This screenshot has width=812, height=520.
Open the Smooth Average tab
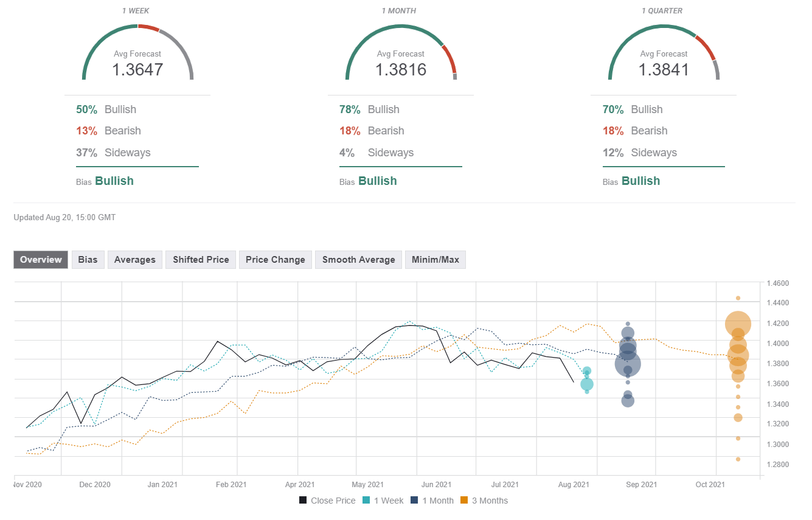tap(358, 260)
